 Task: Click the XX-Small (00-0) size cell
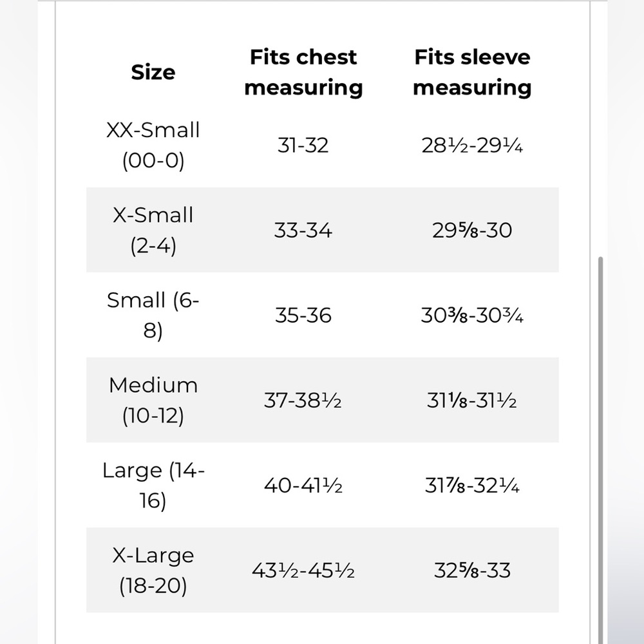[x=153, y=145]
